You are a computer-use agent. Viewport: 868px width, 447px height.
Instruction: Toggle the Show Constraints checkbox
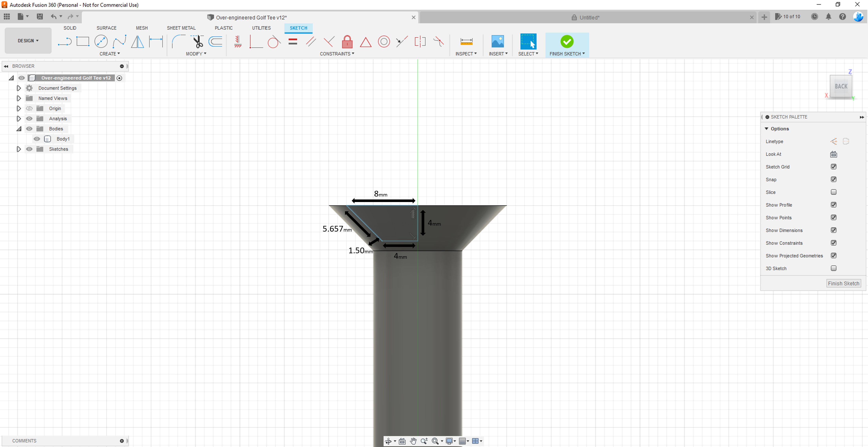coord(833,243)
